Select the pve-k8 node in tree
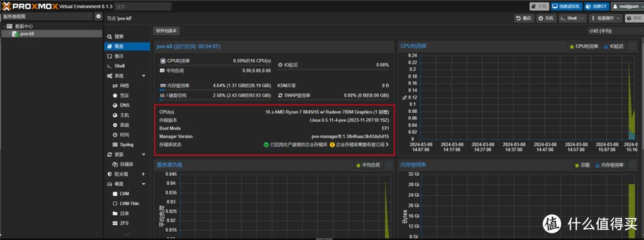 tap(27, 34)
